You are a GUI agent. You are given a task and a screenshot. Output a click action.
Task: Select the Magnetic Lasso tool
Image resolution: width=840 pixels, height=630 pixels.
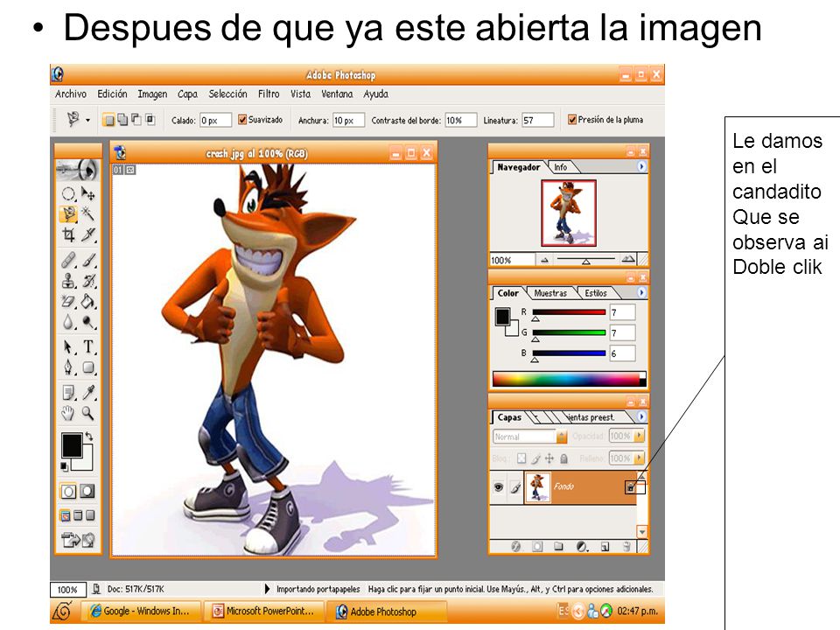click(x=68, y=213)
